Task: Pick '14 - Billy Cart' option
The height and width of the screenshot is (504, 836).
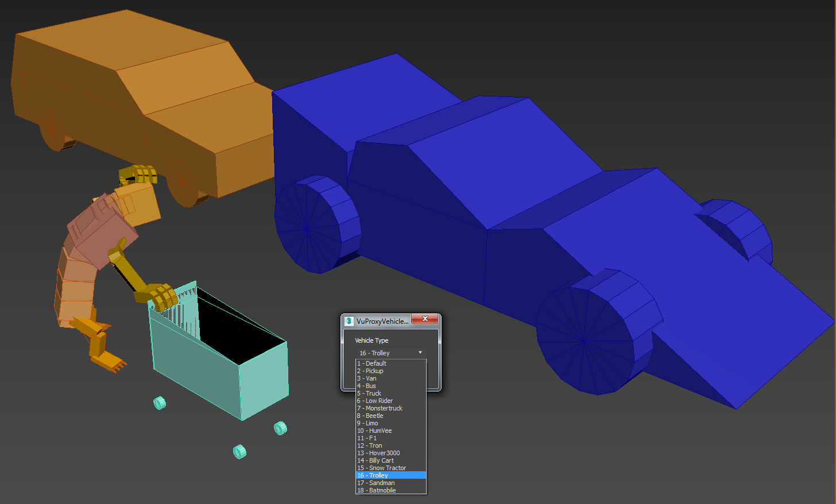Action: click(x=376, y=460)
